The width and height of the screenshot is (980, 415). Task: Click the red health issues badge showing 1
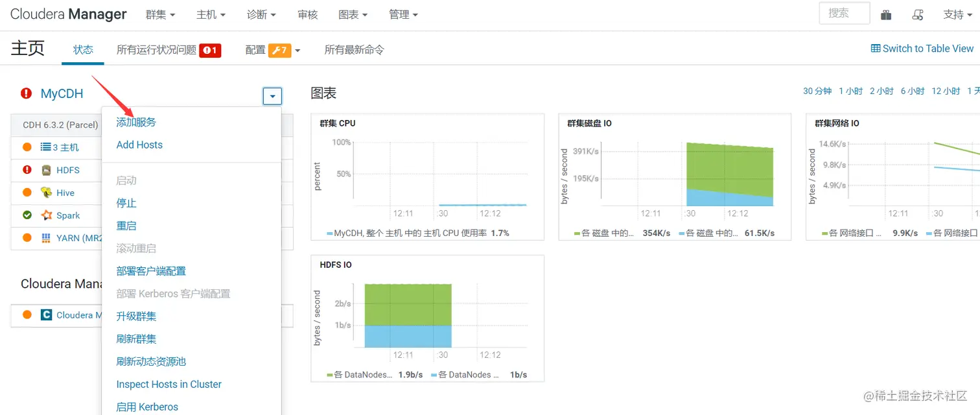click(x=211, y=50)
